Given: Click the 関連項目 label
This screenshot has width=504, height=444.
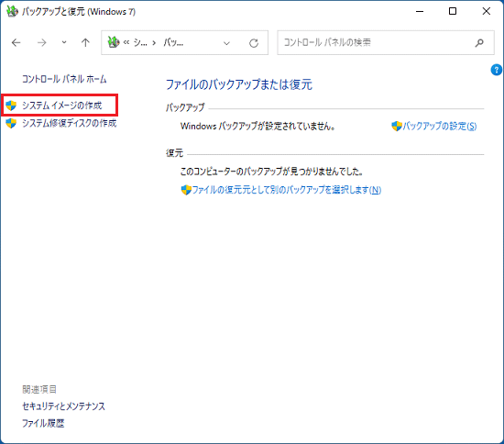Looking at the screenshot, I should 39,390.
